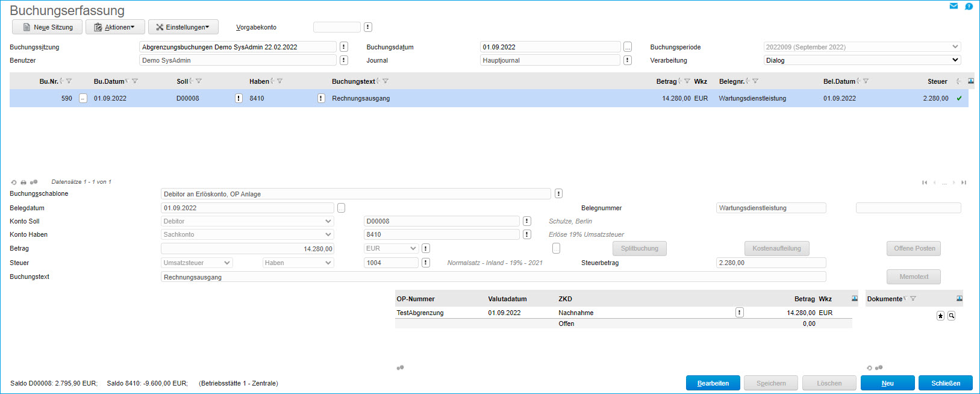Open lookup beside D00008 in the table row

pos(239,98)
